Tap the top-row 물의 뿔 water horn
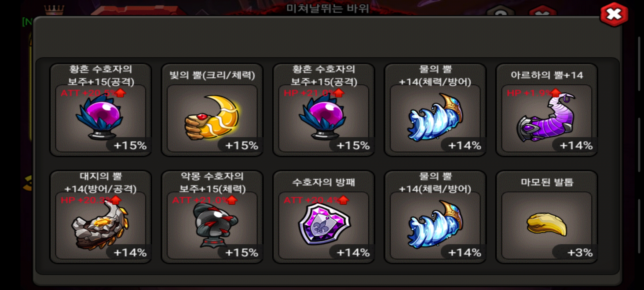 tap(435, 118)
